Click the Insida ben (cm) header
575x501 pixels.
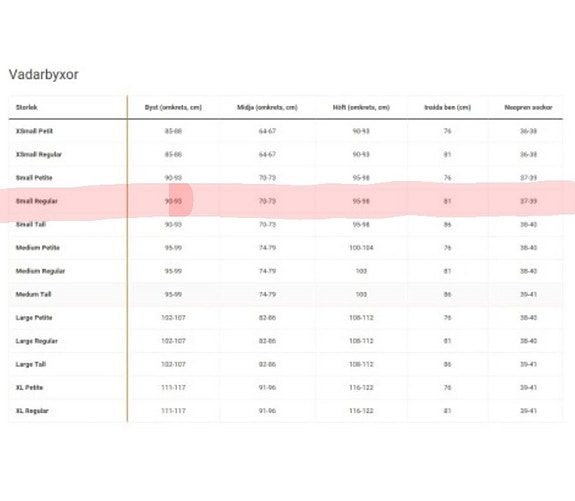pos(447,107)
